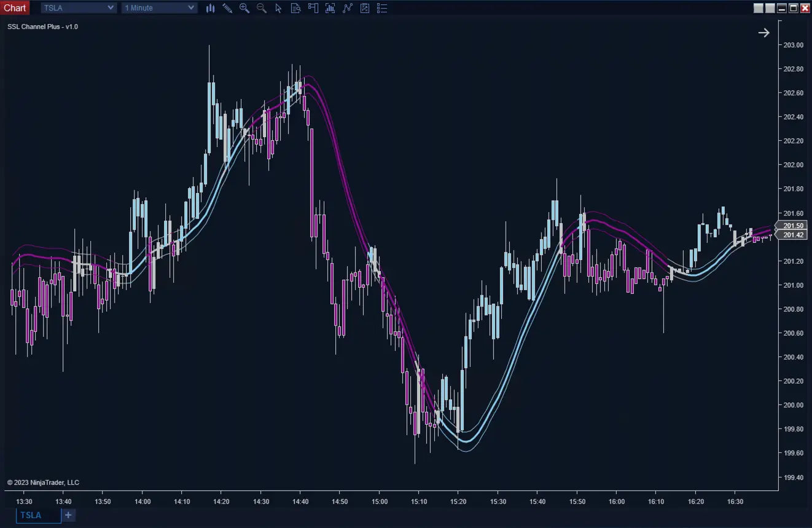This screenshot has height=528, width=812.
Task: Click the 201.42 price marker
Action: pos(794,235)
